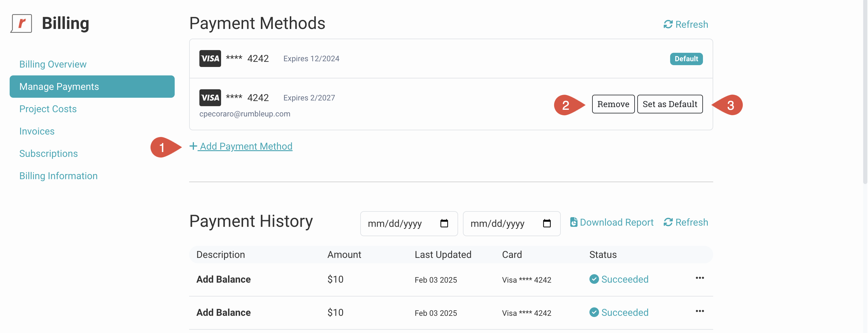The width and height of the screenshot is (868, 333).
Task: Open the Billing Overview sidebar item
Action: point(53,64)
